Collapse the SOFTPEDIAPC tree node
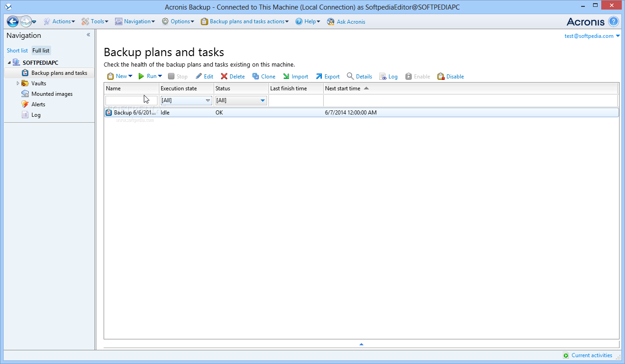This screenshot has width=625, height=364. point(9,63)
